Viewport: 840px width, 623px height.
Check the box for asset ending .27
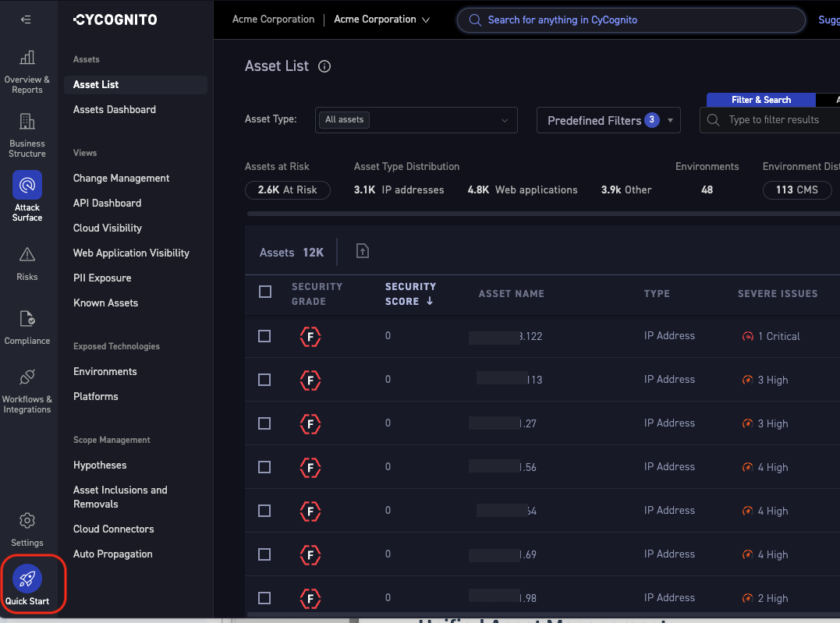tap(264, 423)
